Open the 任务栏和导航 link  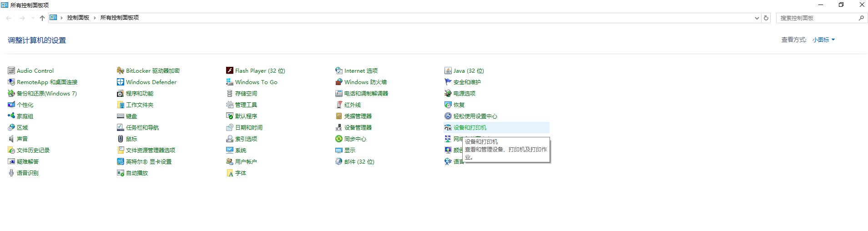pyautogui.click(x=142, y=127)
